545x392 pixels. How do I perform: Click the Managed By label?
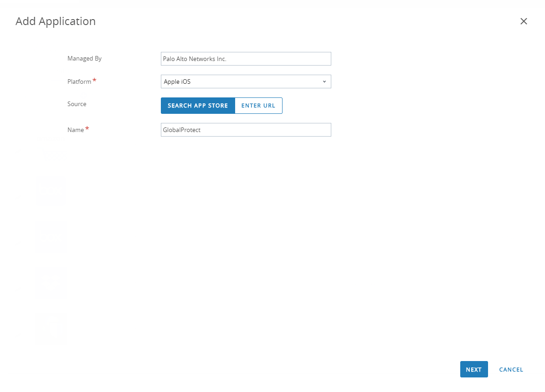point(84,59)
